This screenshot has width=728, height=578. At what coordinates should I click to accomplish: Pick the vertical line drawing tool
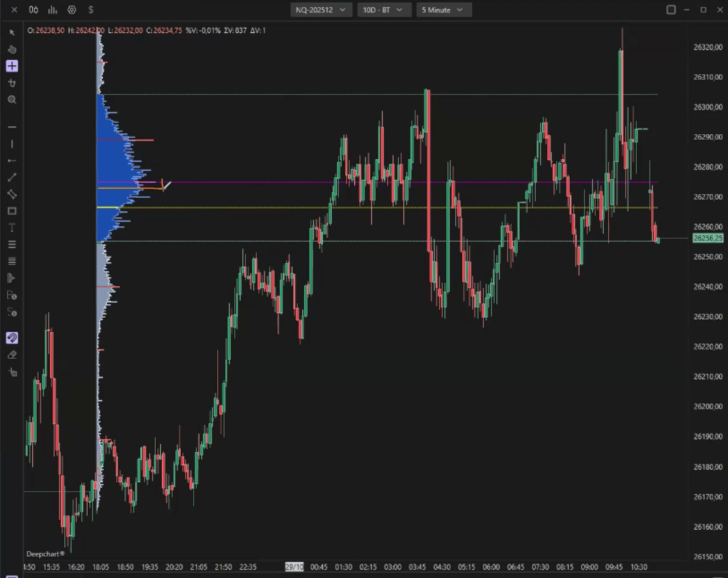pyautogui.click(x=12, y=144)
